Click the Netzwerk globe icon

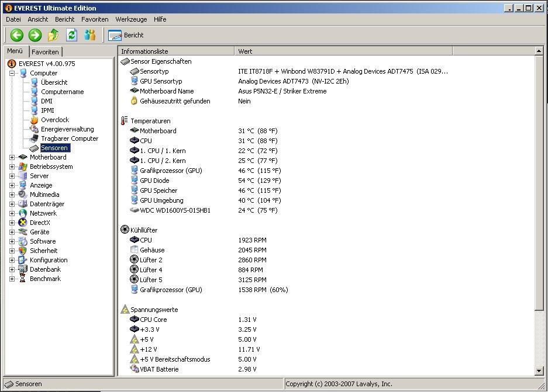23,213
